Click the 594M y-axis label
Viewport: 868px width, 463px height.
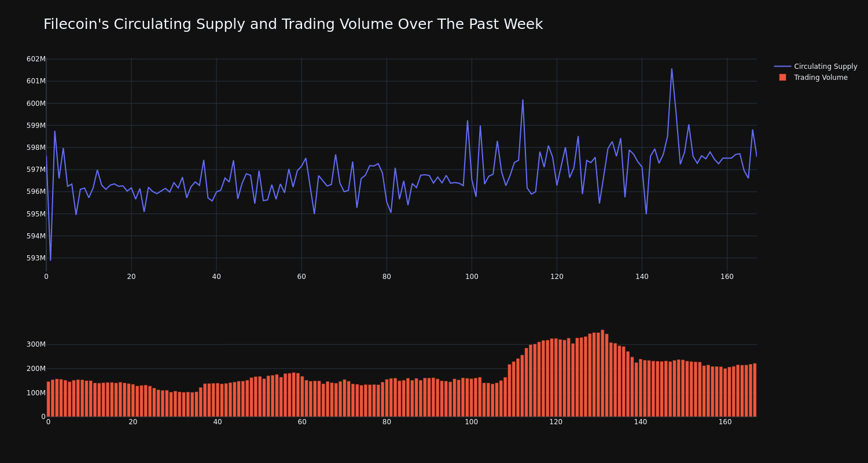pos(35,236)
